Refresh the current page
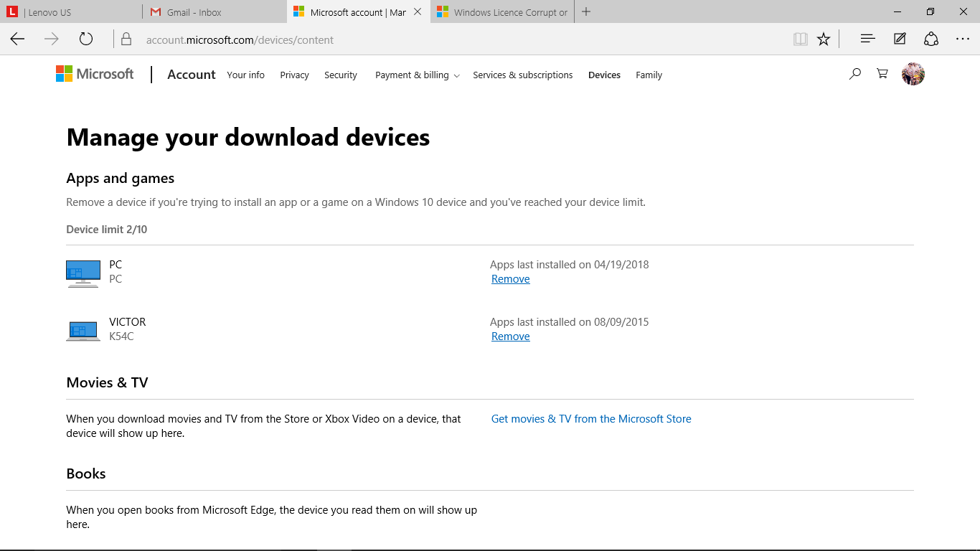This screenshot has width=980, height=551. [86, 39]
